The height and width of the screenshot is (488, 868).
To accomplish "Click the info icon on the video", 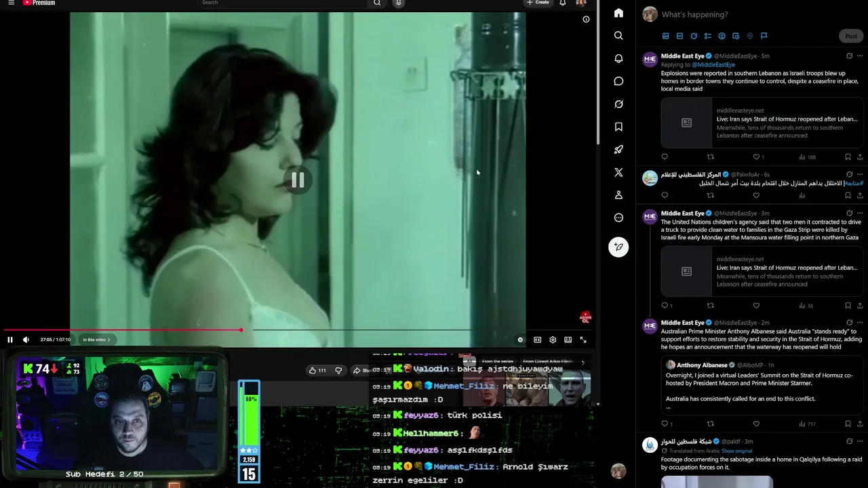I will pyautogui.click(x=586, y=19).
